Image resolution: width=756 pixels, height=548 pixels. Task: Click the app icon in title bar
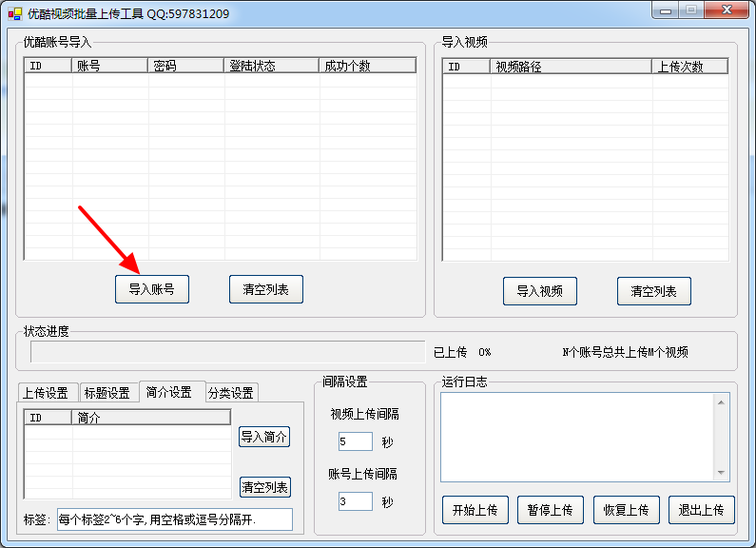[15, 13]
